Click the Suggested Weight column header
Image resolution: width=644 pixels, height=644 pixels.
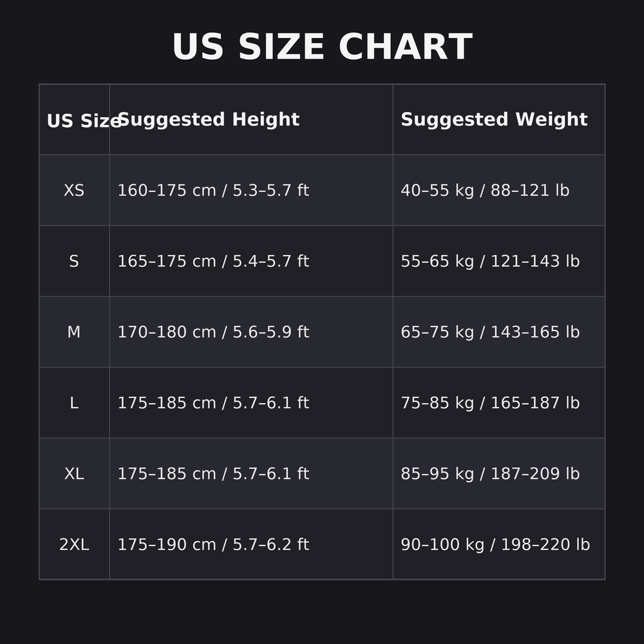[494, 120]
